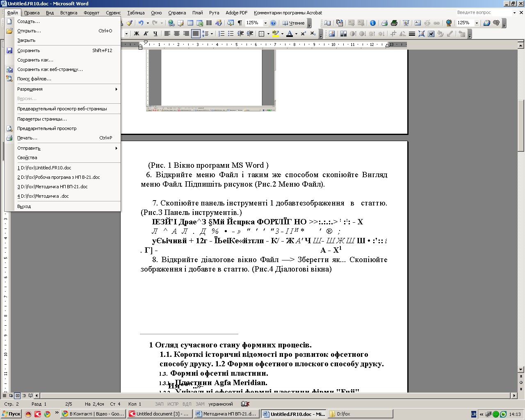This screenshot has width=525, height=420.
Task: Insert a hyperlink with the globe-link icon
Action: click(171, 23)
